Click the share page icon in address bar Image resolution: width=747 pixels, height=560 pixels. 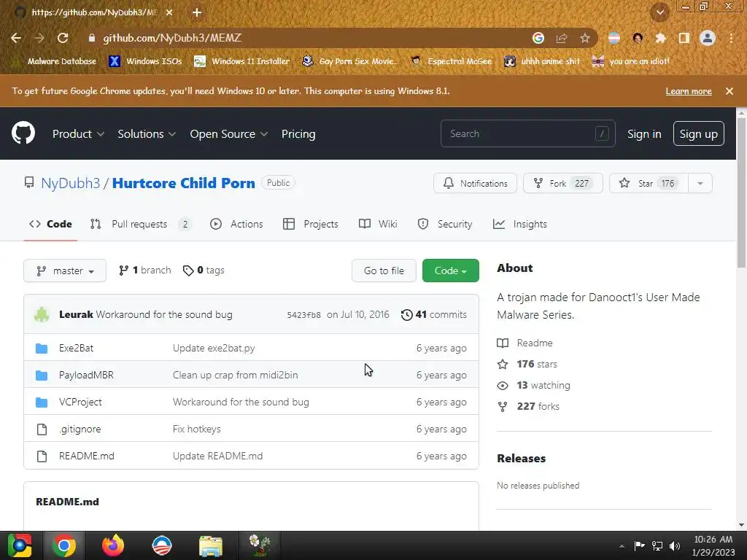pos(562,38)
